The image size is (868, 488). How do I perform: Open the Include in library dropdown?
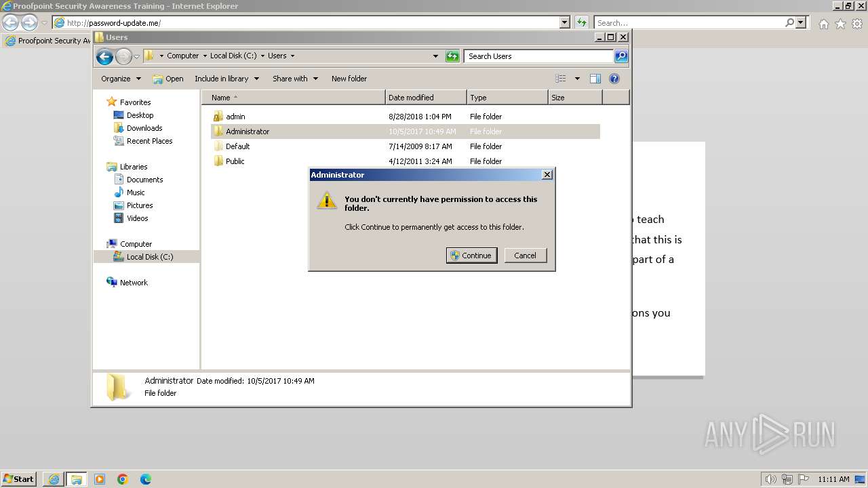coord(226,79)
